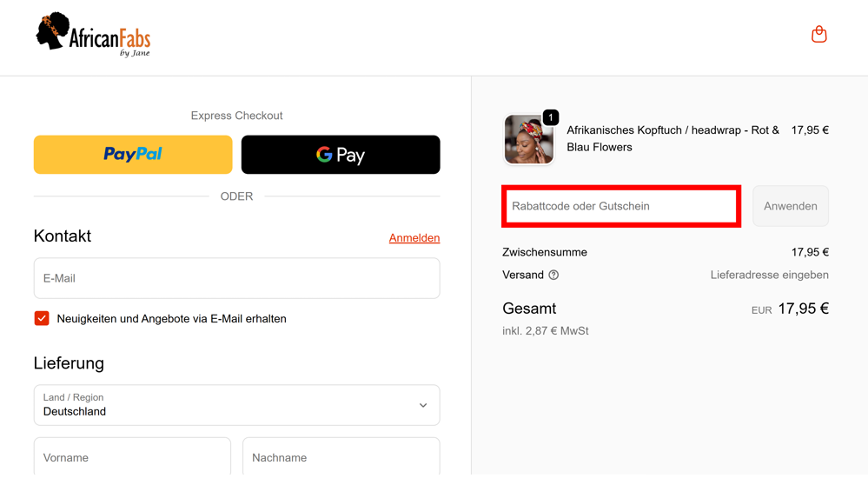Focus the Nachname input field
The width and height of the screenshot is (868, 485).
(341, 457)
